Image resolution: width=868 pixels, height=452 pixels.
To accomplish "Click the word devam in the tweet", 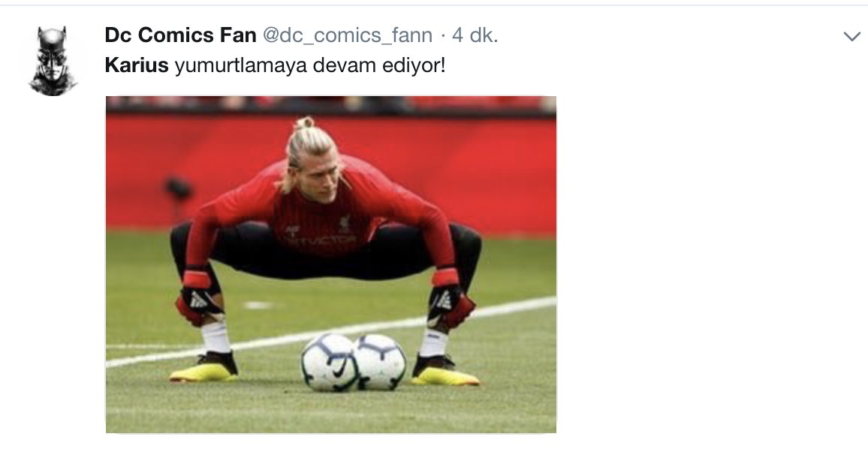I will coord(345,66).
